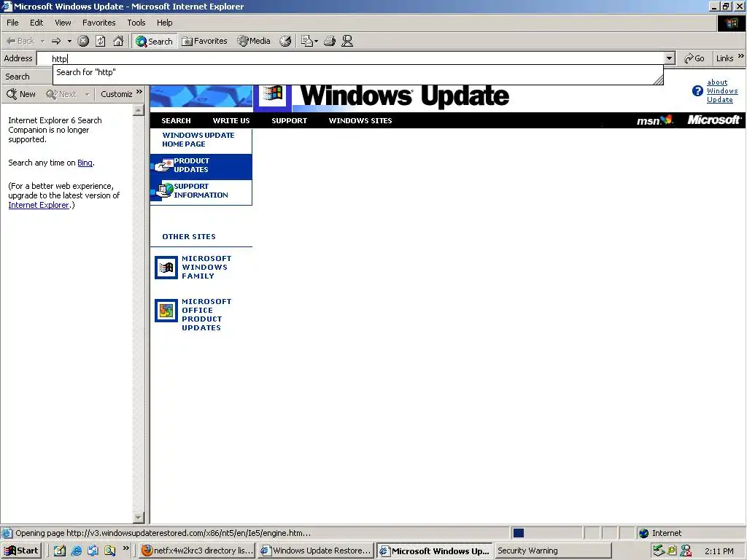Viewport: 747px width, 560px height.
Task: Open the Favorites toolbar button
Action: coord(204,41)
